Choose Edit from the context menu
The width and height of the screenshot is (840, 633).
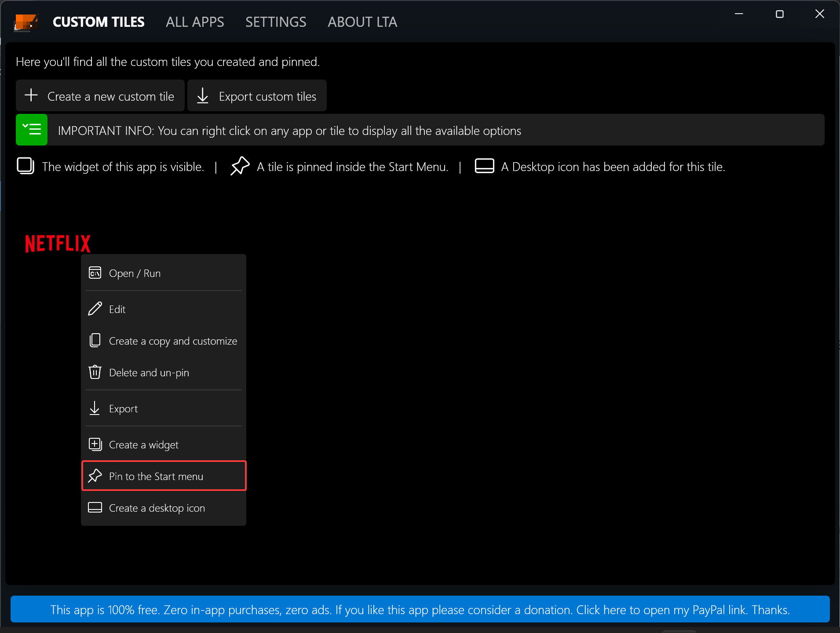point(164,309)
